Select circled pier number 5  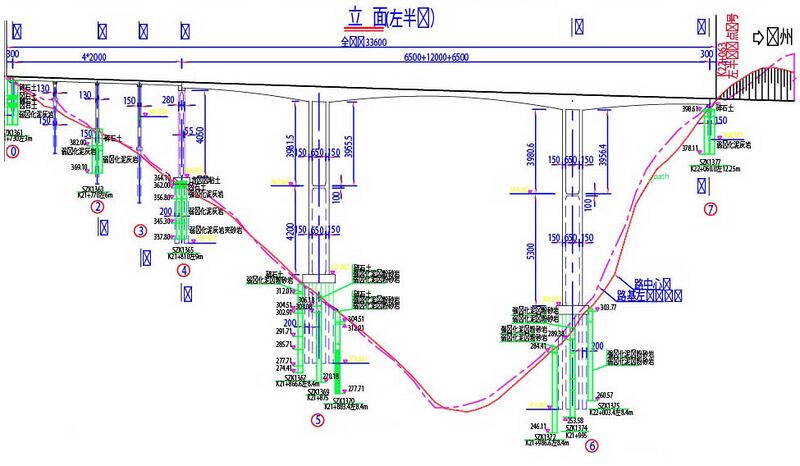(317, 420)
